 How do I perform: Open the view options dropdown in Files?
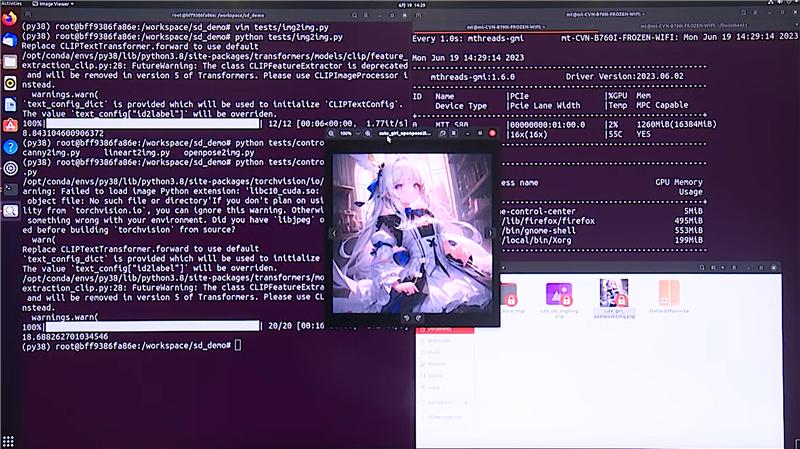tap(722, 267)
